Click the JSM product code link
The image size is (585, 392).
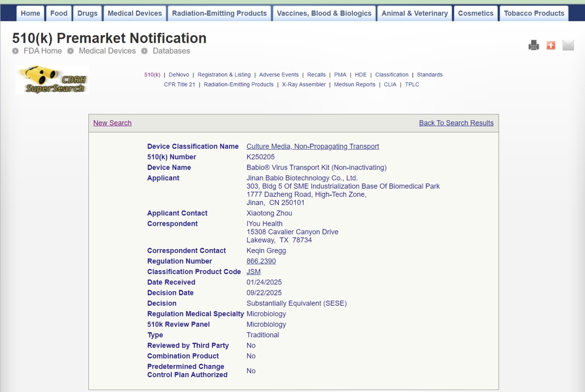point(254,272)
